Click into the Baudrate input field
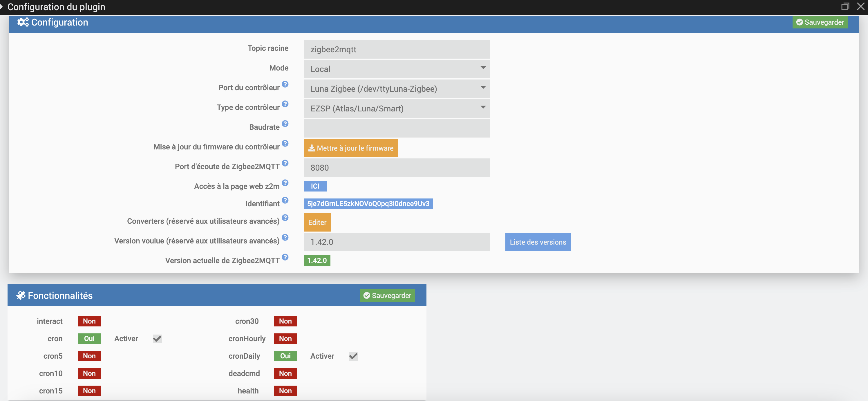Image resolution: width=868 pixels, height=401 pixels. pos(396,128)
